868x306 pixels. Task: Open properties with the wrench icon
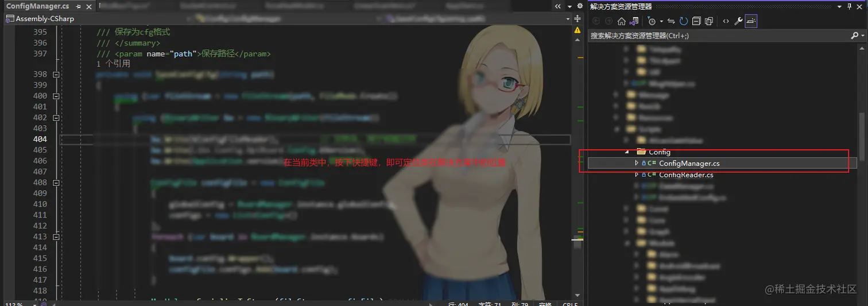(x=738, y=21)
